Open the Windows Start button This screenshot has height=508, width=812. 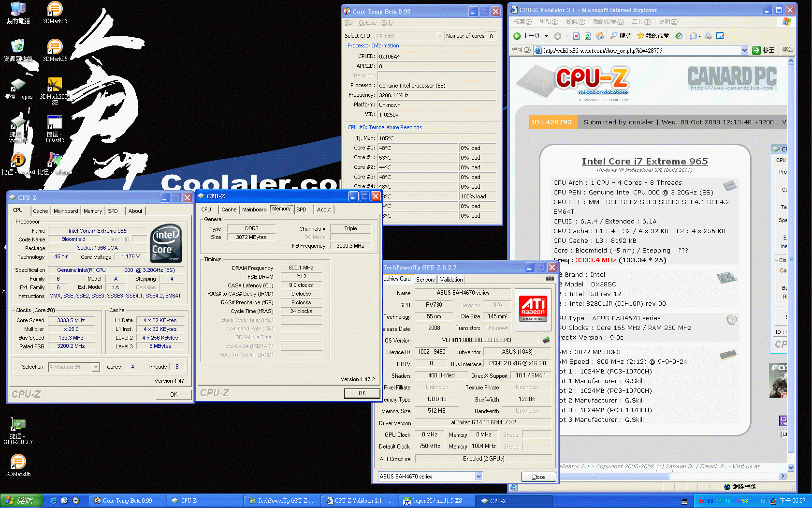click(21, 501)
